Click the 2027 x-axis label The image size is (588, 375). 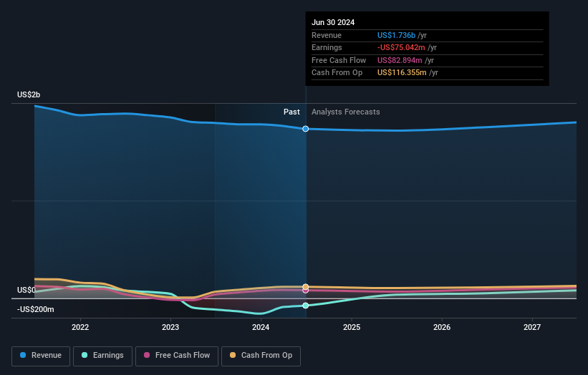pos(532,328)
